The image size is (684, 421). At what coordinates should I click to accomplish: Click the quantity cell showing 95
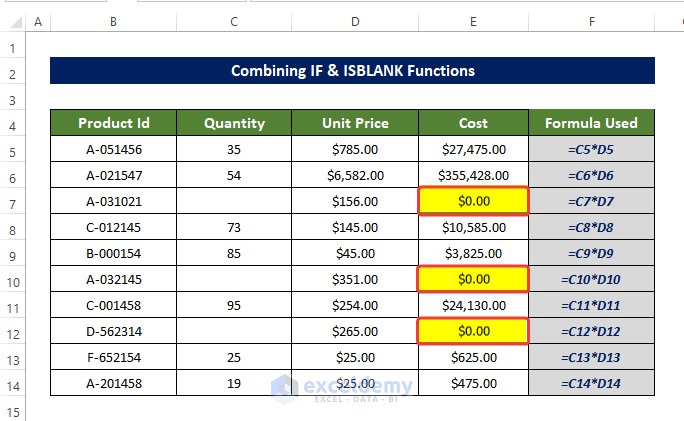tap(234, 305)
